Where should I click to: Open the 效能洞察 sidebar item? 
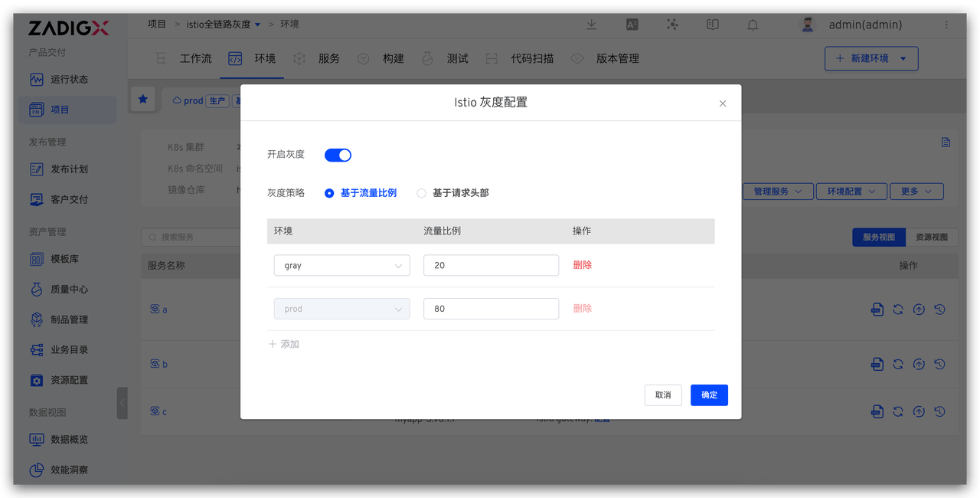pos(67,470)
